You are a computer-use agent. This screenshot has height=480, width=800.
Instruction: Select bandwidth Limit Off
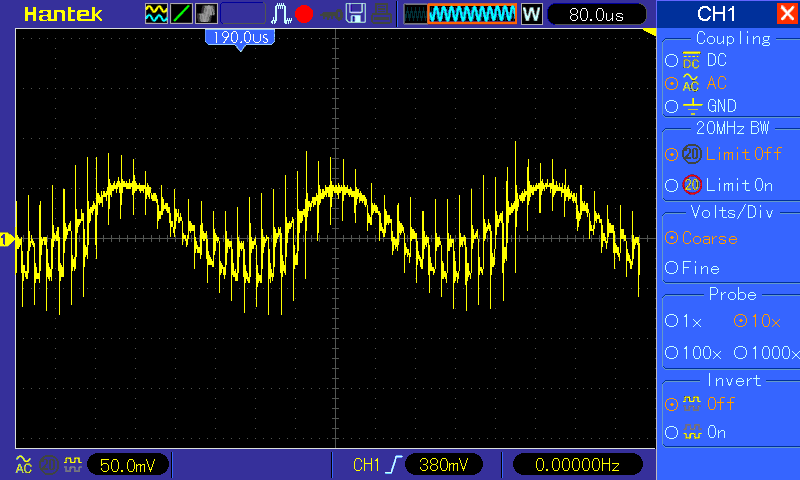tap(723, 154)
